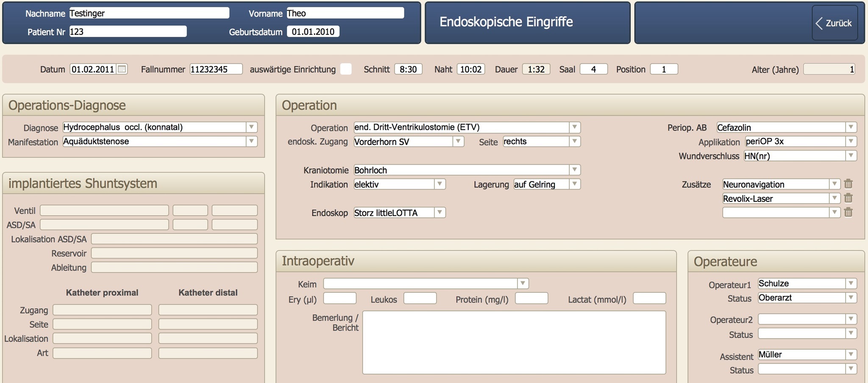The image size is (868, 383).
Task: Expand the Kraniotomie dropdown
Action: coord(575,170)
